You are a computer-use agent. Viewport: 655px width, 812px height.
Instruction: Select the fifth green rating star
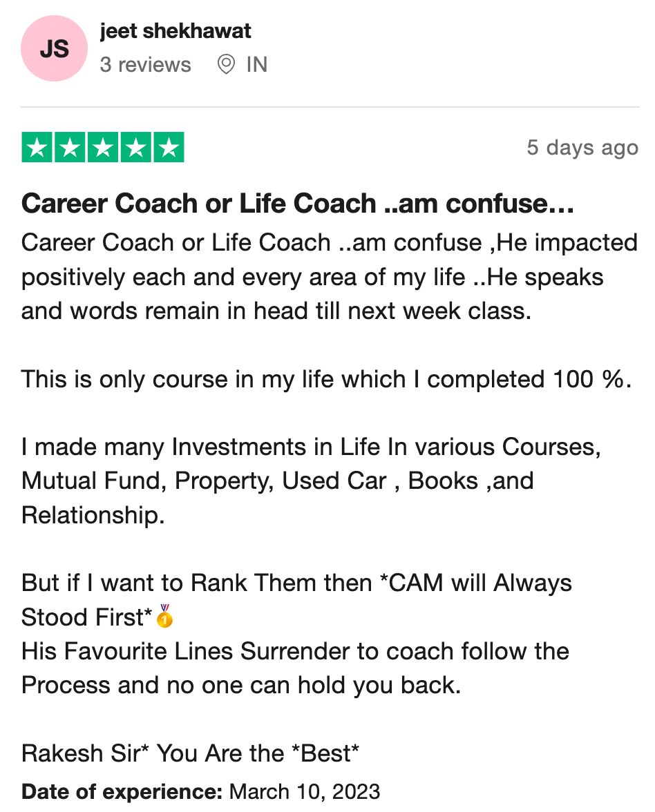(x=169, y=148)
